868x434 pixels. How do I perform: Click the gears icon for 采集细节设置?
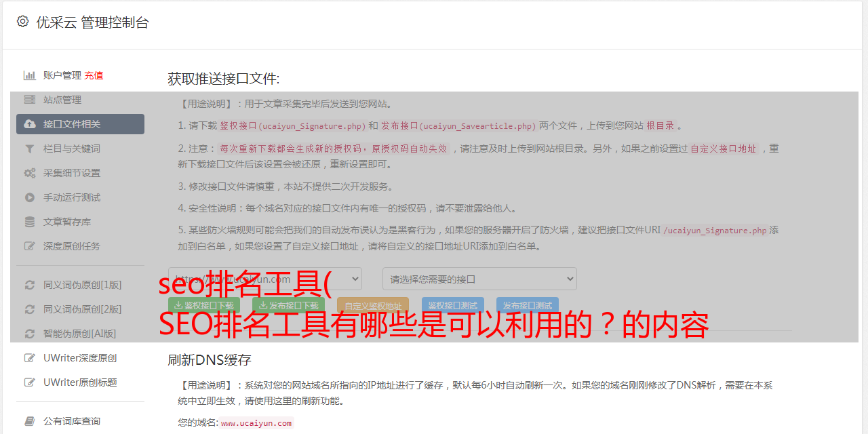30,173
